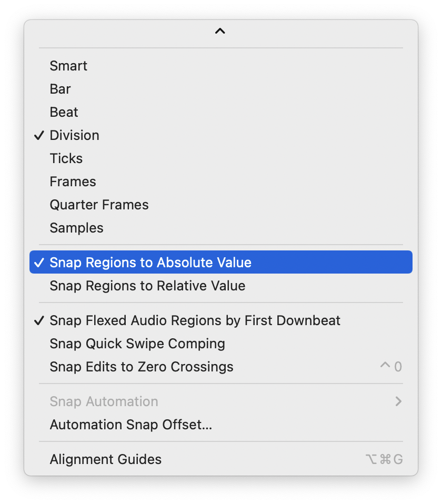The image size is (442, 504).
Task: Pick Samples as the snap value
Action: pos(76,228)
